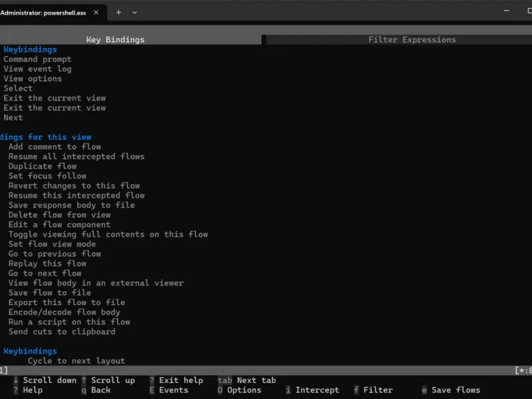Switch to the Key Bindings tab

[115, 40]
